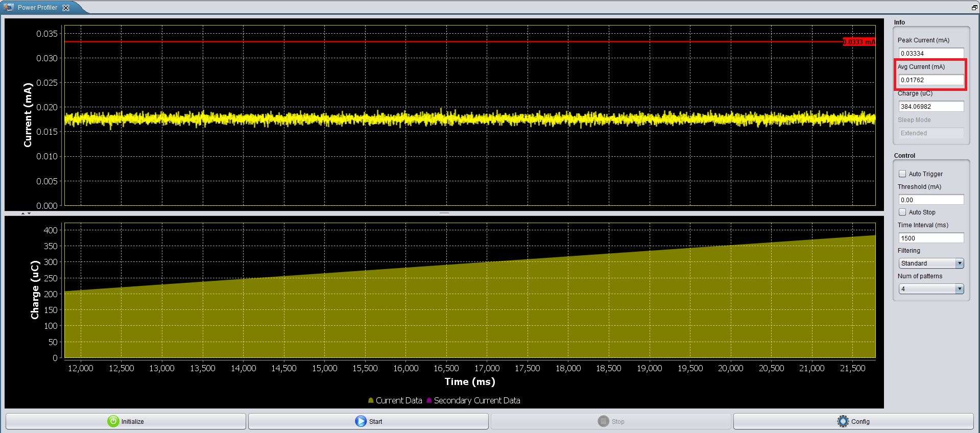Close the Power Profiler tab
The height and width of the screenshot is (433, 980).
[66, 8]
